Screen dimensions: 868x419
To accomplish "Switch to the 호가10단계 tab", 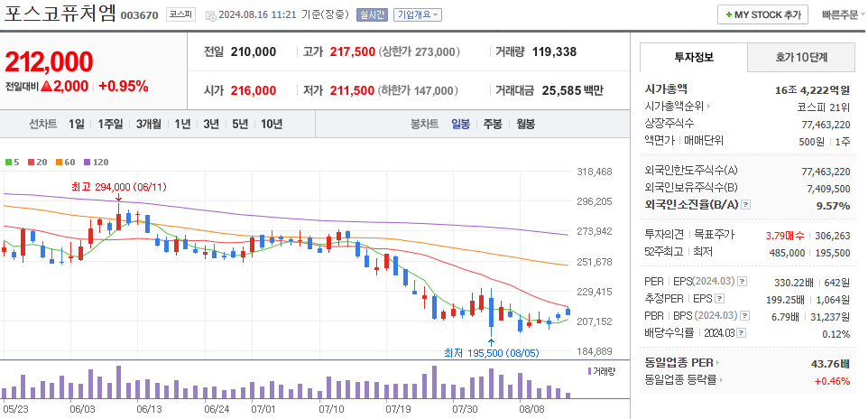I will click(x=801, y=57).
